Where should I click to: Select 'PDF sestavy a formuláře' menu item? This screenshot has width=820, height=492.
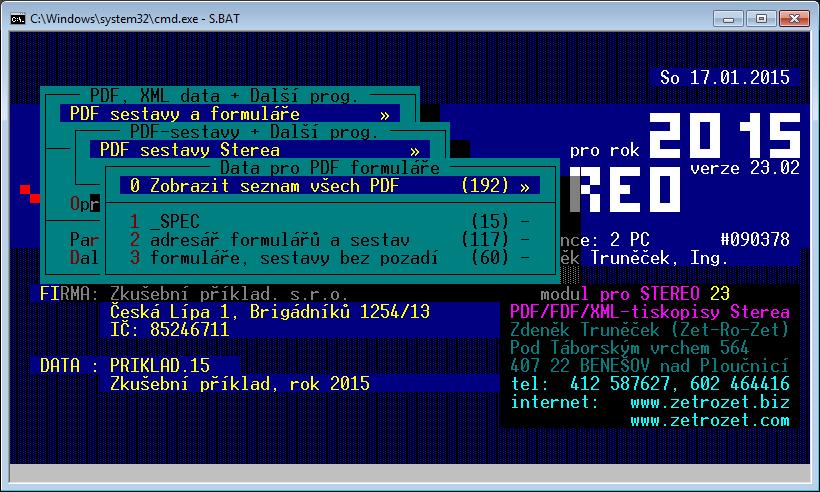(230, 113)
